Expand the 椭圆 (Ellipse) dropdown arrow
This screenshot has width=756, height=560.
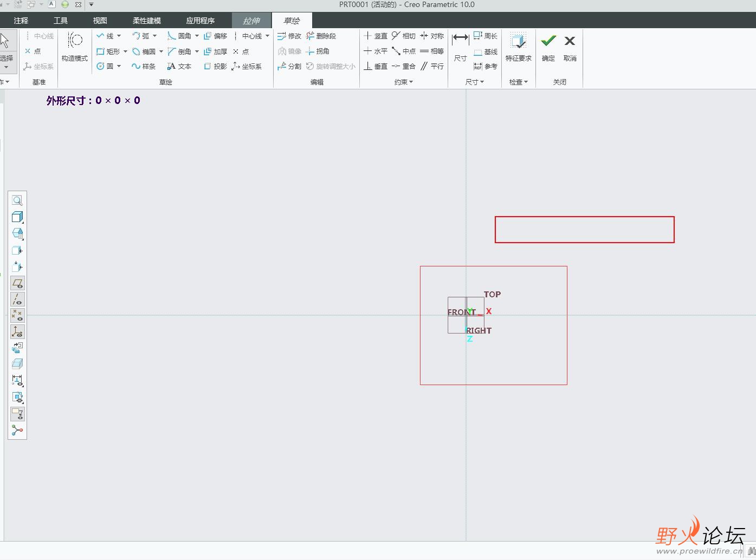161,51
